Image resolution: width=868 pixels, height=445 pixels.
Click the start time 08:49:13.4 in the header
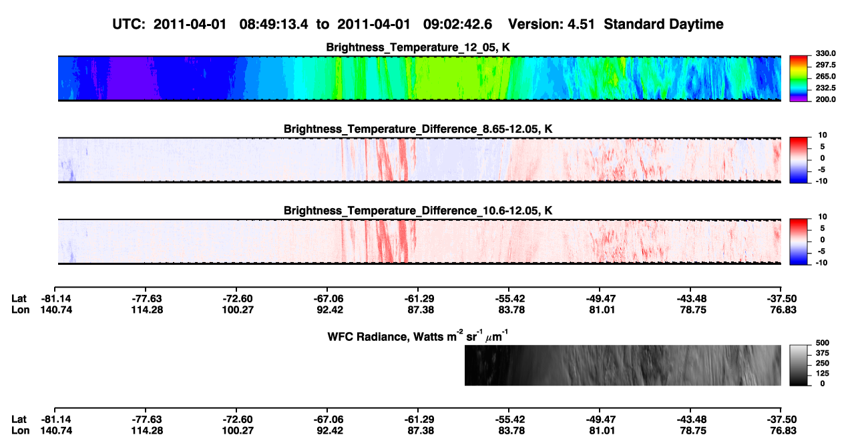pos(272,25)
